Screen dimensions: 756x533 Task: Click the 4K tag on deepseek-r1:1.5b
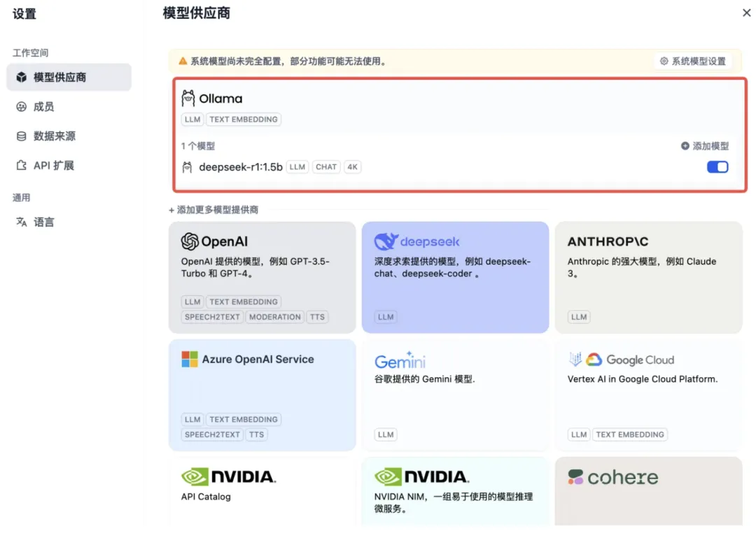click(x=352, y=167)
